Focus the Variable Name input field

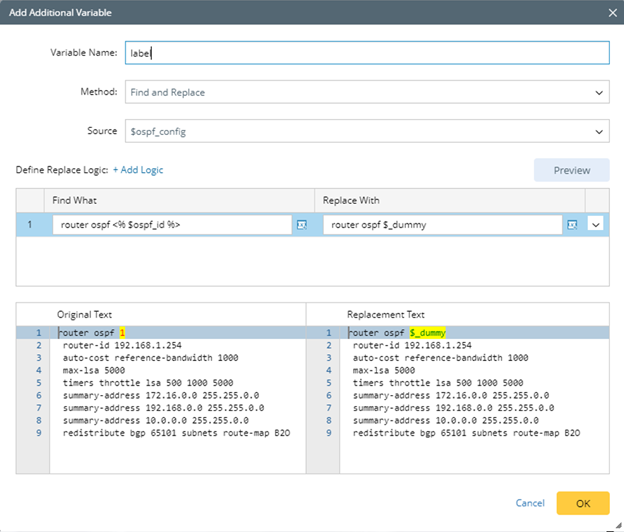366,52
